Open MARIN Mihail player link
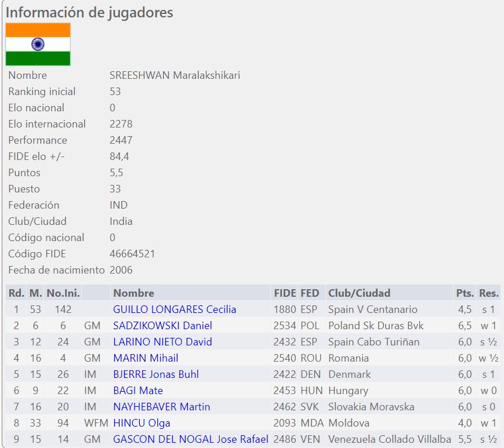 pyautogui.click(x=146, y=358)
